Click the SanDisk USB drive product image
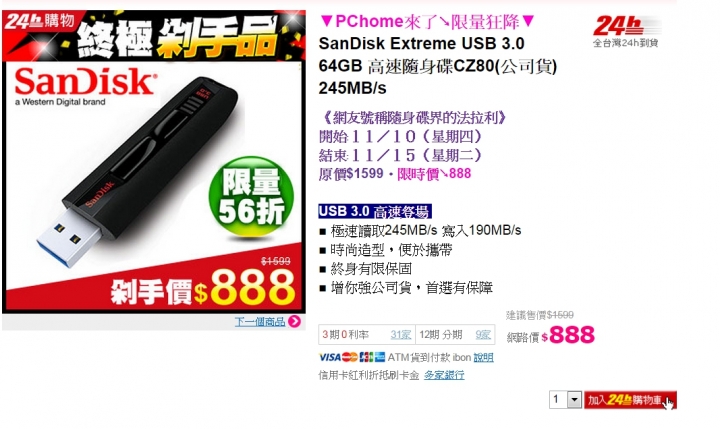This screenshot has height=429, width=720. [x=138, y=172]
